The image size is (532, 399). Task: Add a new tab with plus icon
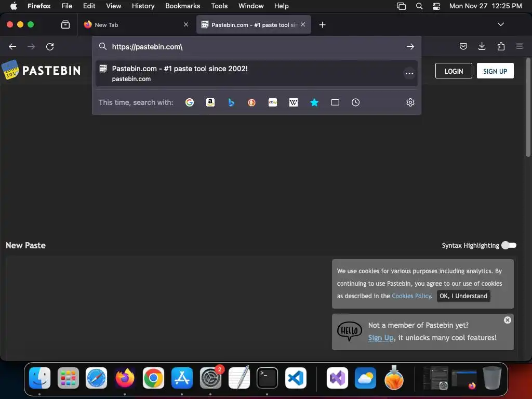[322, 25]
